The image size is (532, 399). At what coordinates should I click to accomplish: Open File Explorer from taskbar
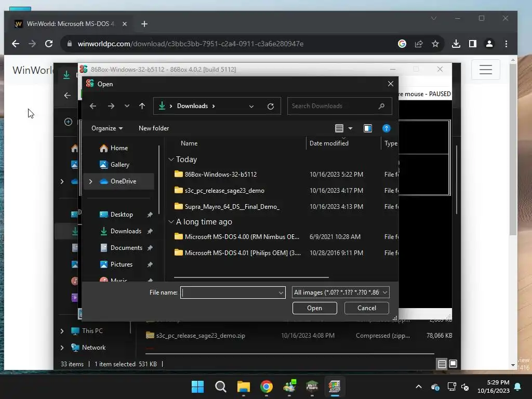click(243, 387)
